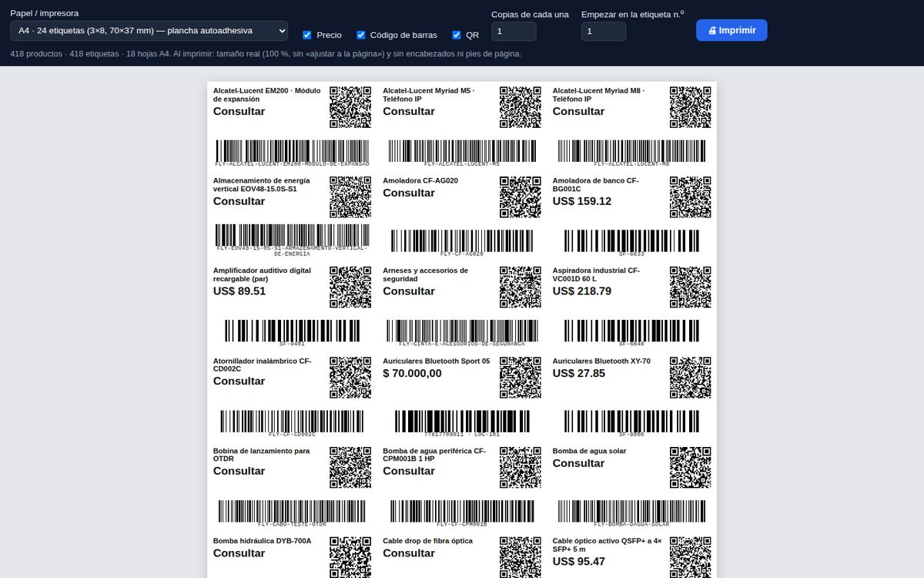Focus the Empezar en la etiqueta field

pos(604,31)
